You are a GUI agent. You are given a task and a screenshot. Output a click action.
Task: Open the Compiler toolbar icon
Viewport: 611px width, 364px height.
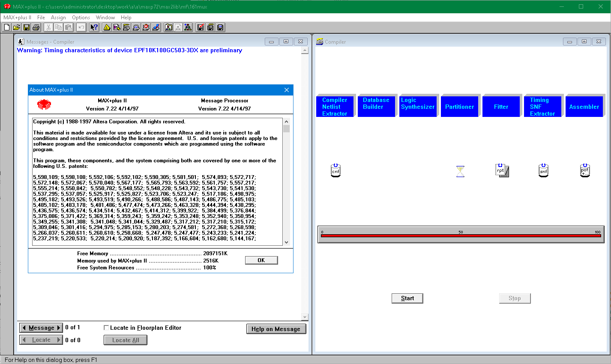[x=126, y=27]
